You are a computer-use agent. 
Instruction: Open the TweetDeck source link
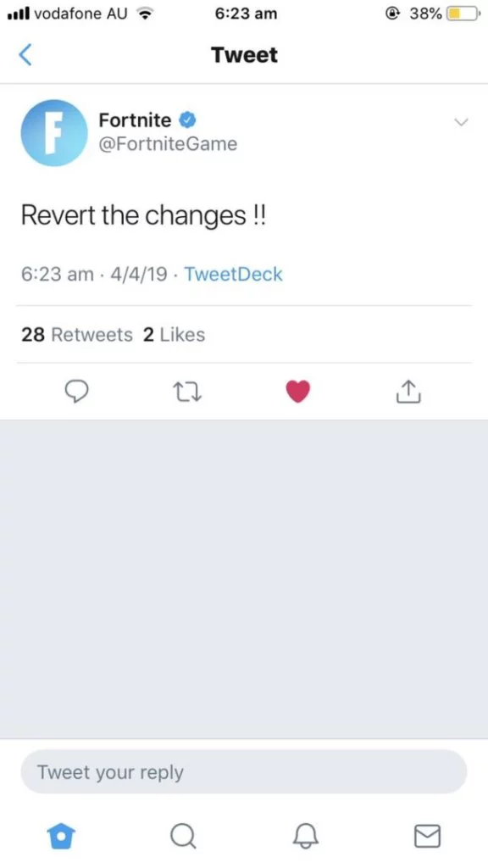(x=233, y=274)
